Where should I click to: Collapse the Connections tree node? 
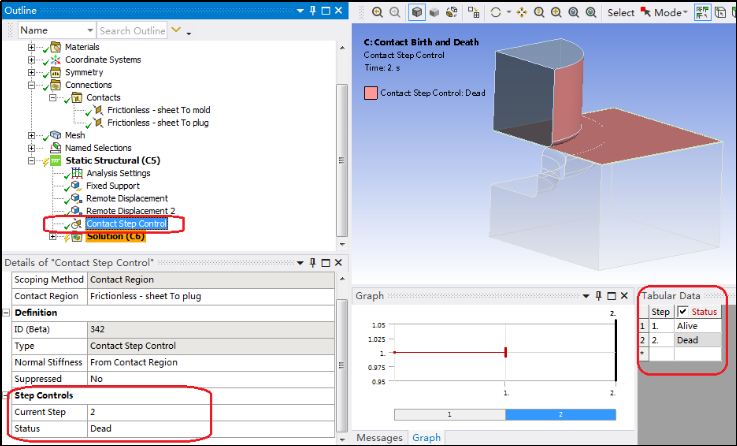click(x=33, y=85)
